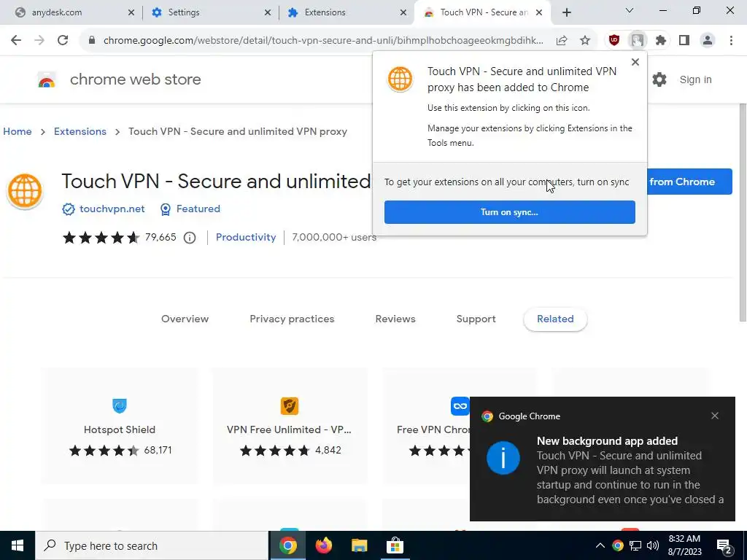Image resolution: width=747 pixels, height=560 pixels.
Task: Click the lock icon in the address bar
Action: point(92,41)
